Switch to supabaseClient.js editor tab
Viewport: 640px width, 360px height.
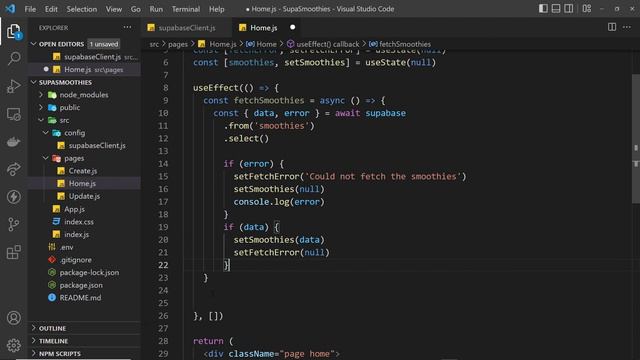(x=187, y=28)
